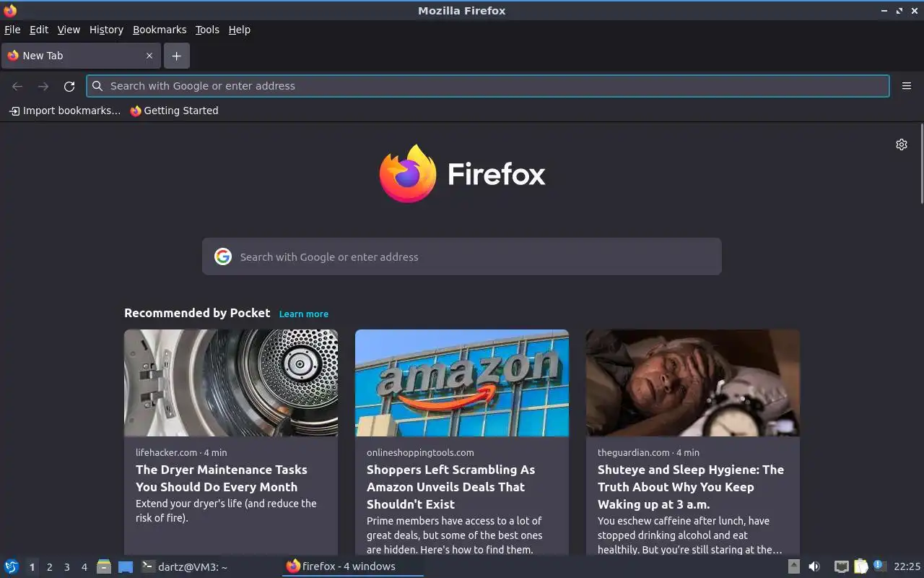
Task: Open The Dryer Maintenance Tasks article headline
Action: (x=222, y=478)
